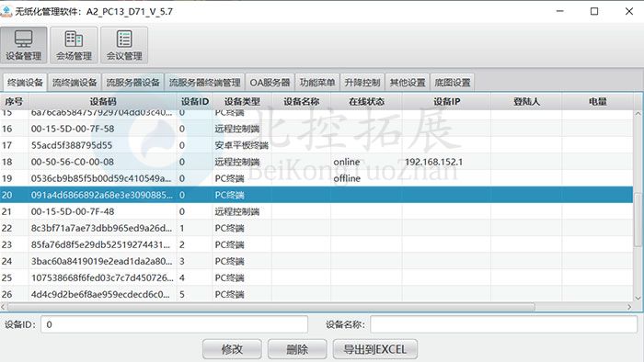Select device code 00-15-5D-00-7F-48
The width and height of the screenshot is (644, 362).
(73, 211)
